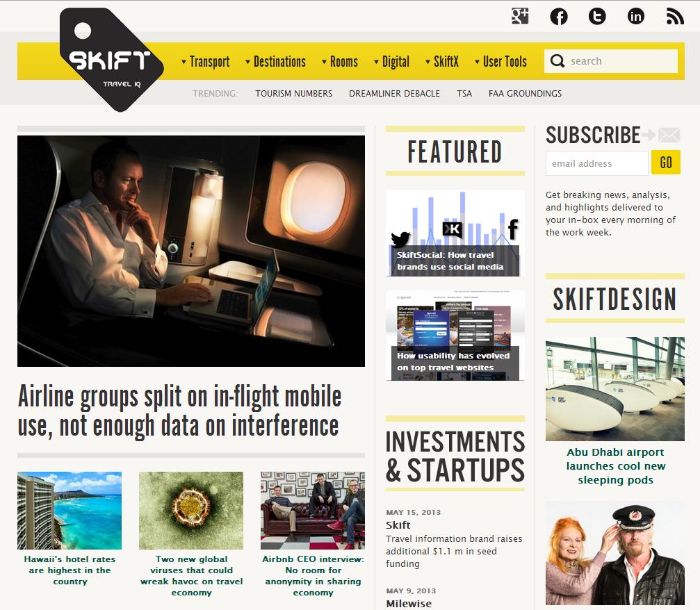Click the email address input field
Viewport: 700px width, 610px height.
[x=597, y=163]
